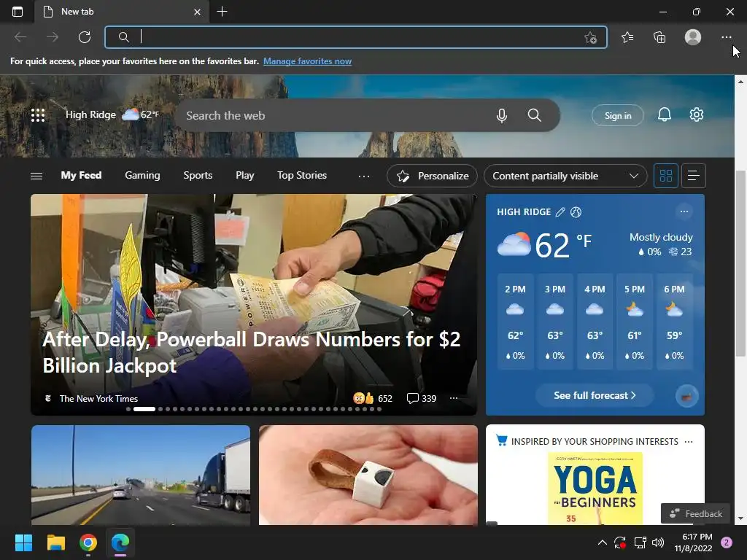Open the Collections icon
Viewport: 747px width, 560px height.
[x=659, y=37]
